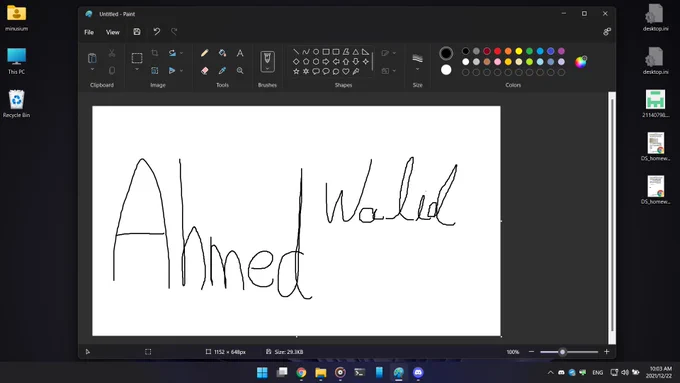This screenshot has height=383, width=680.
Task: Pick the orange color swatch
Action: point(508,51)
